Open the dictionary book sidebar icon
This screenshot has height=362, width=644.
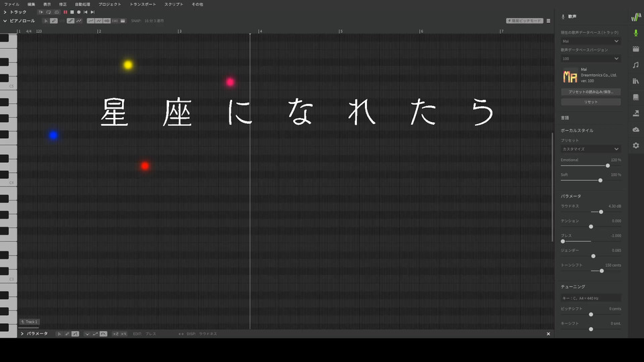point(636,97)
